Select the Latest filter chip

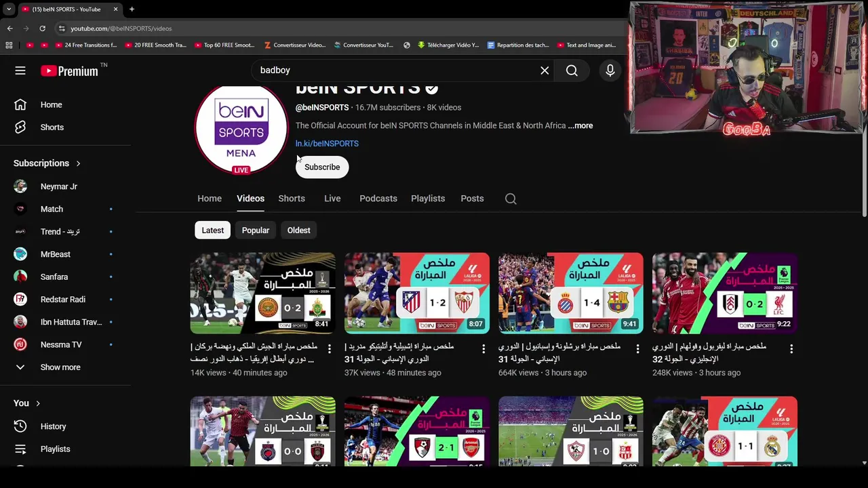pos(212,230)
